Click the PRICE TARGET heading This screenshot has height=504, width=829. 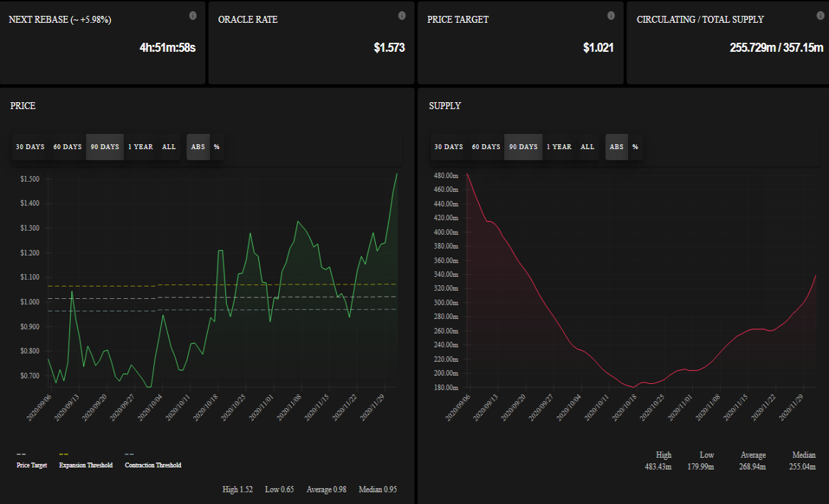point(458,20)
